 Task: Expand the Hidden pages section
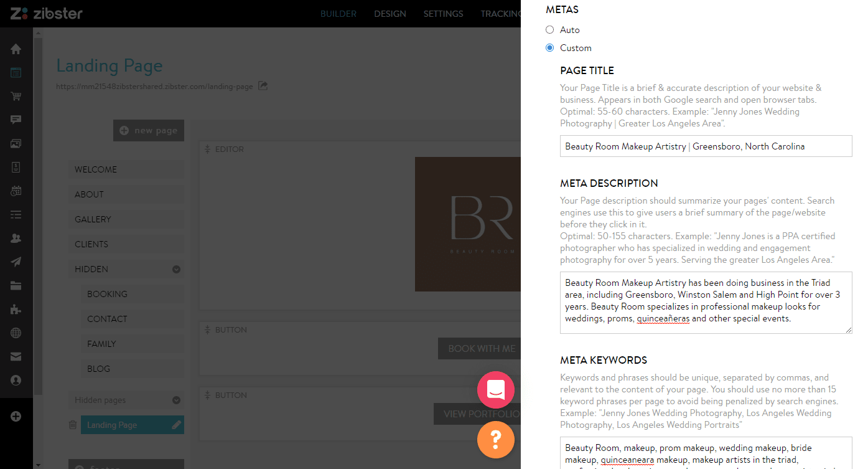click(x=175, y=399)
